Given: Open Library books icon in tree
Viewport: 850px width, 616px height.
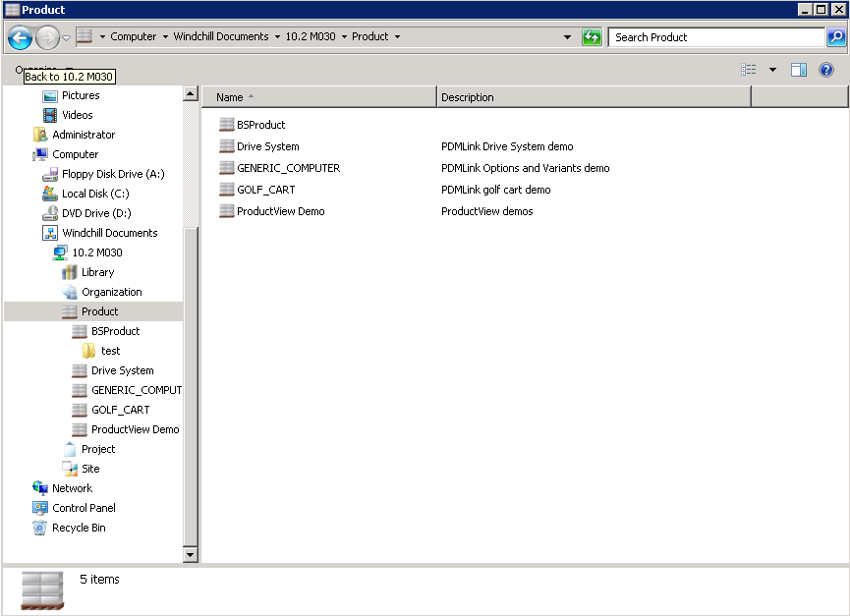Looking at the screenshot, I should click(70, 272).
